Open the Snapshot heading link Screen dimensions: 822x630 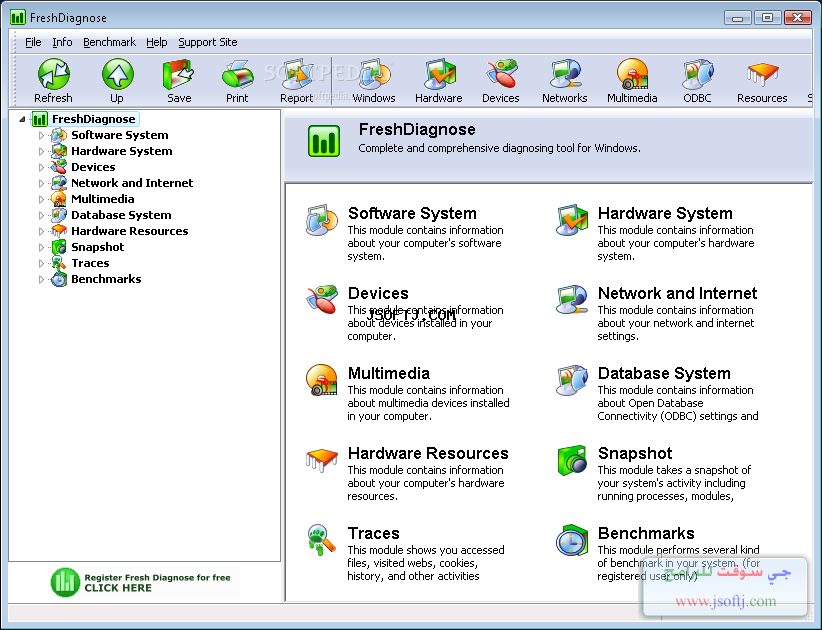pyautogui.click(x=635, y=453)
